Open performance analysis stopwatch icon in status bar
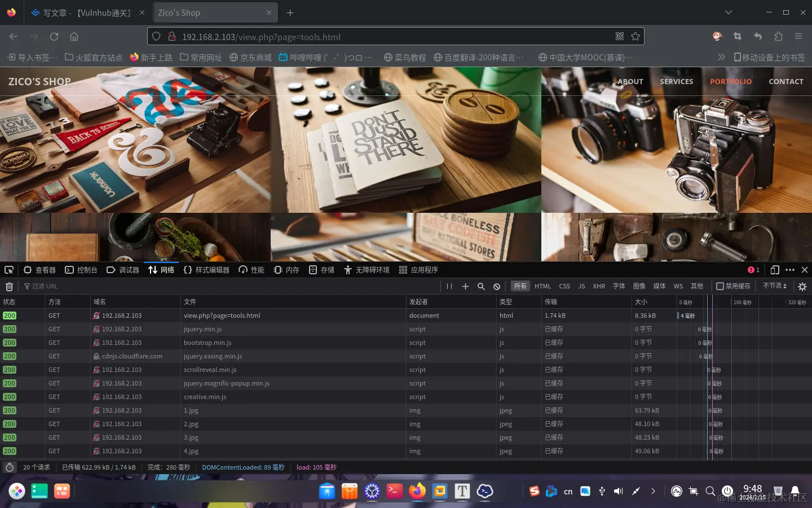 9,467
